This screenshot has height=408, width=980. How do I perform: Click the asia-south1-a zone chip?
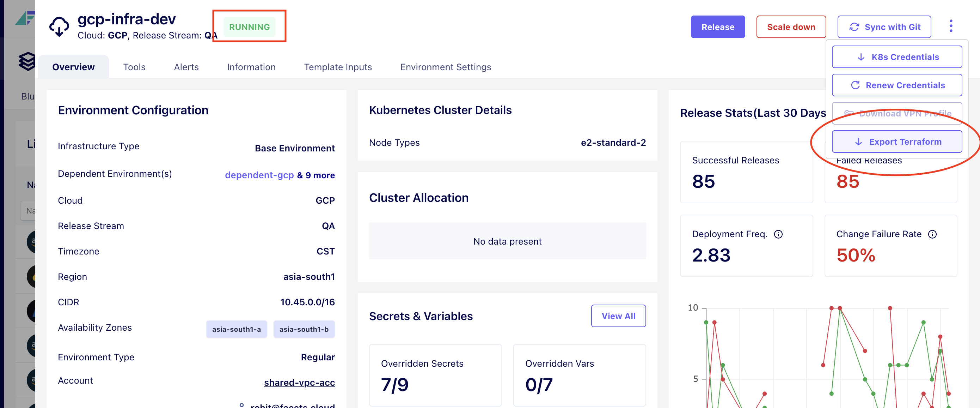236,329
